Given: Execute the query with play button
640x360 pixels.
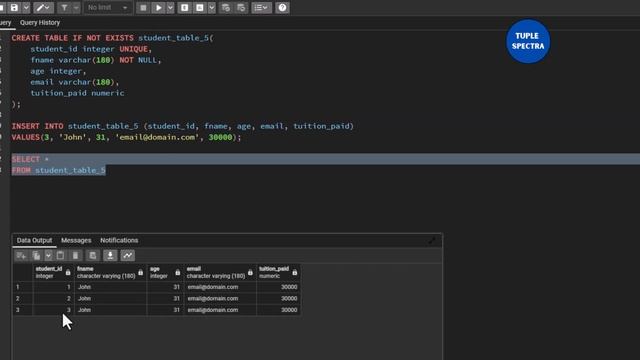Looking at the screenshot, I should (158, 7).
